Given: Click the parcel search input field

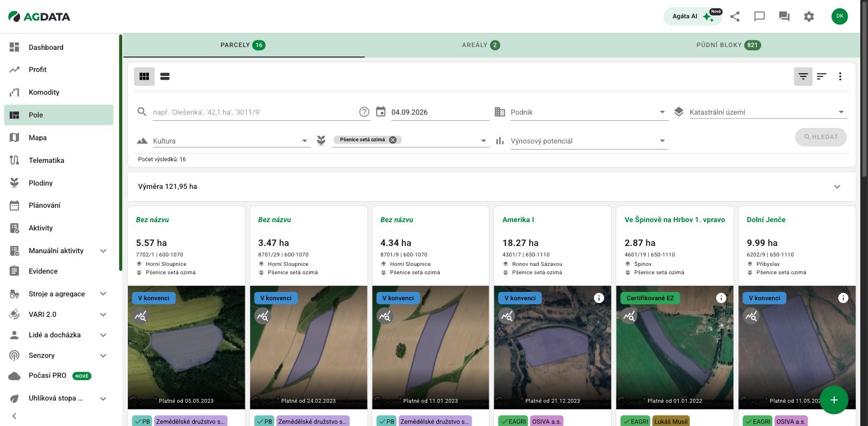Looking at the screenshot, I should point(255,112).
